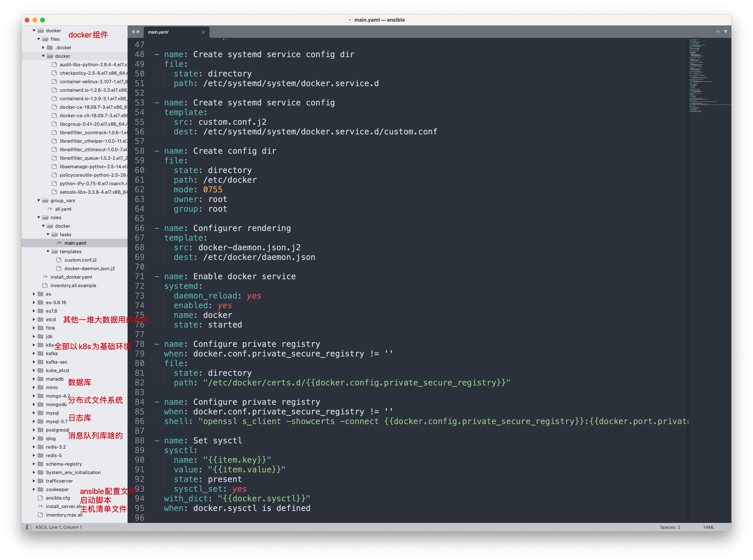Open all.yaml file in sidebar
This screenshot has width=753, height=560.
[x=63, y=209]
